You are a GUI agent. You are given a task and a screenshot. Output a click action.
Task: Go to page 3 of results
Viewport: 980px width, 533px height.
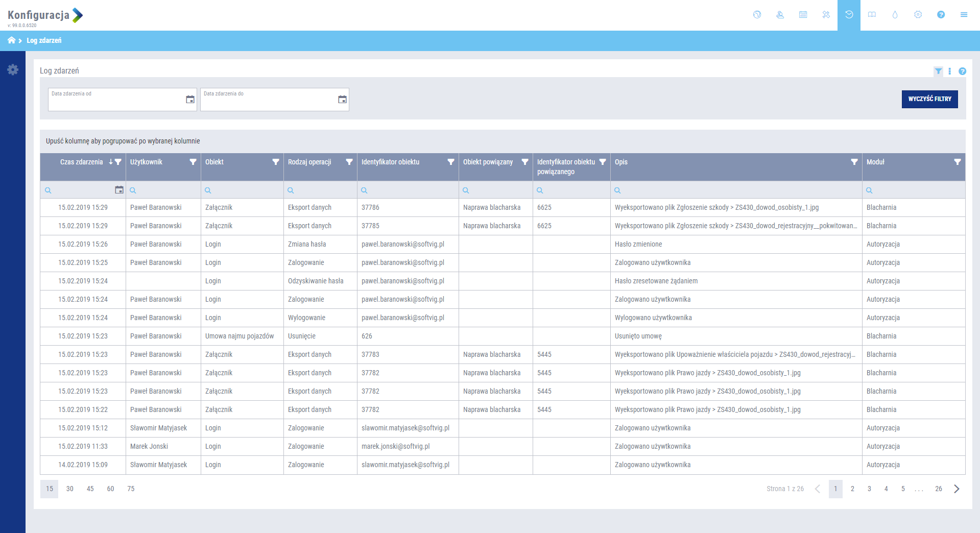[869, 489]
